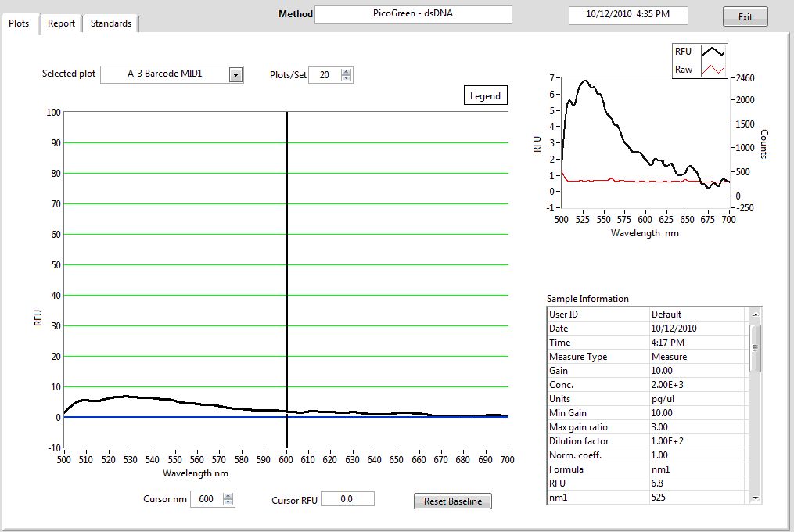Image resolution: width=794 pixels, height=532 pixels.
Task: Click the small RFU/Raw spectrum preview plot
Action: point(645,142)
